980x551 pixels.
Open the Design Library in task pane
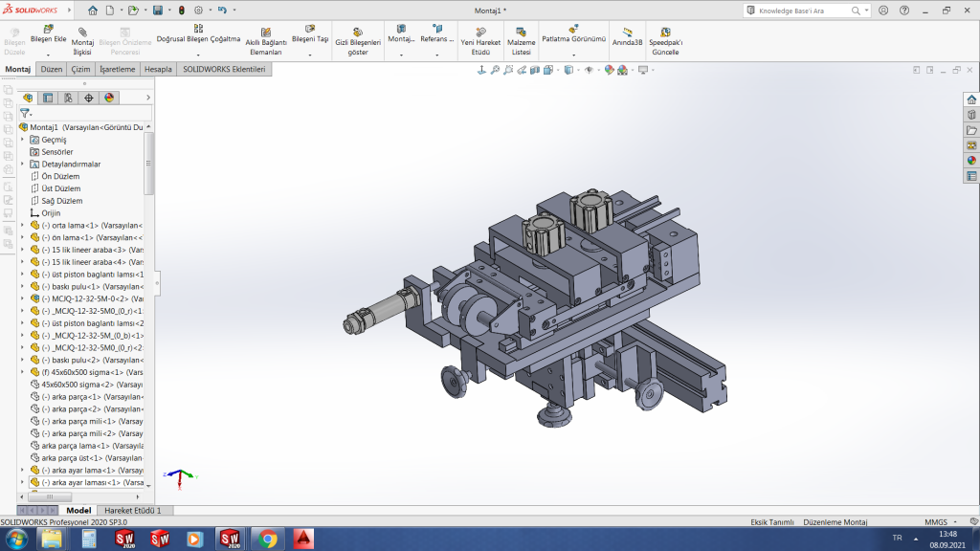tap(971, 115)
